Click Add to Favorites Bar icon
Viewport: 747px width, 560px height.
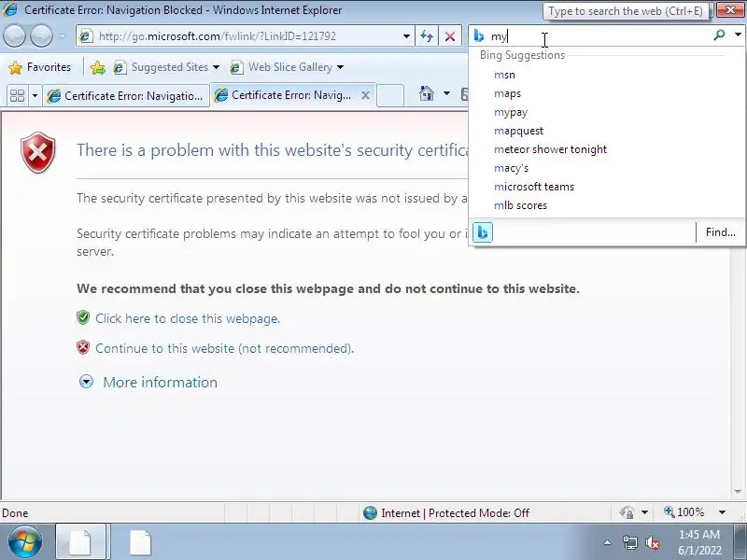tap(98, 67)
